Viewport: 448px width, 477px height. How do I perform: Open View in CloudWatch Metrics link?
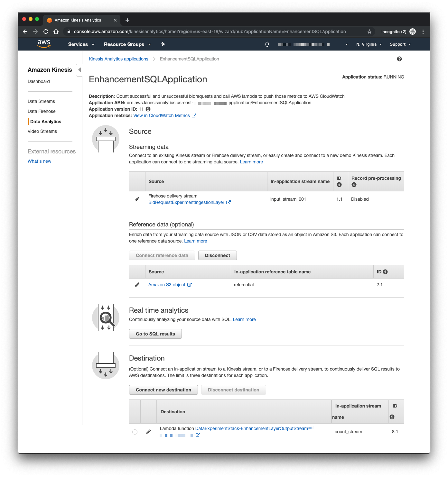pyautogui.click(x=162, y=115)
